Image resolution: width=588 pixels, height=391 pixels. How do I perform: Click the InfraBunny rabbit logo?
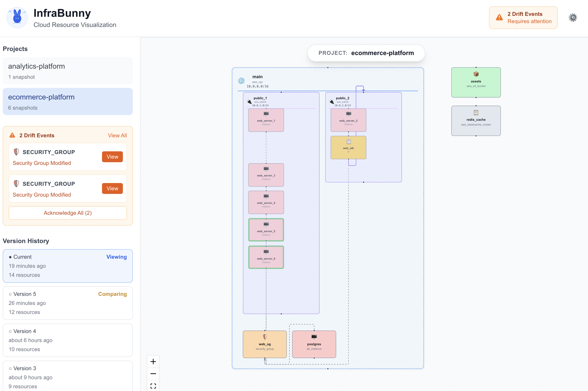pyautogui.click(x=17, y=17)
